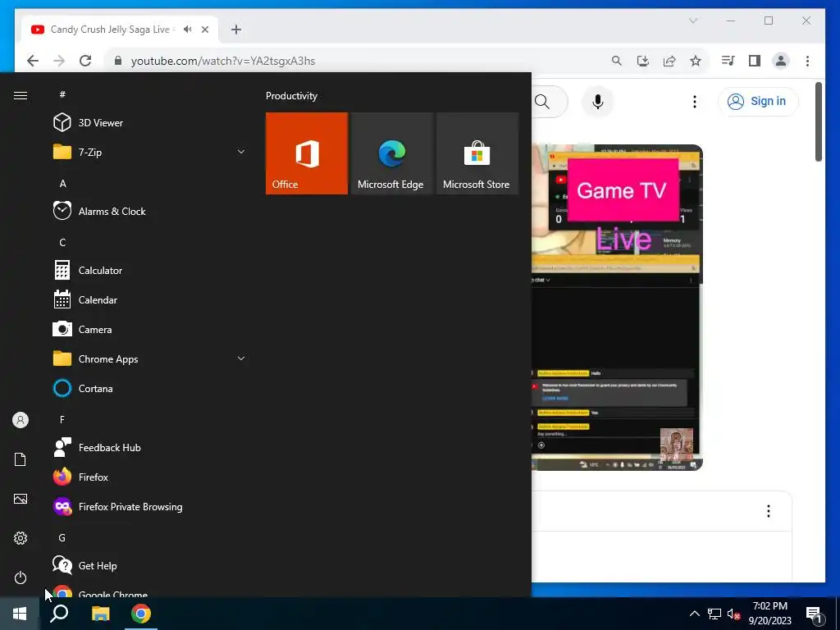Open a new Chrome tab

point(236,30)
